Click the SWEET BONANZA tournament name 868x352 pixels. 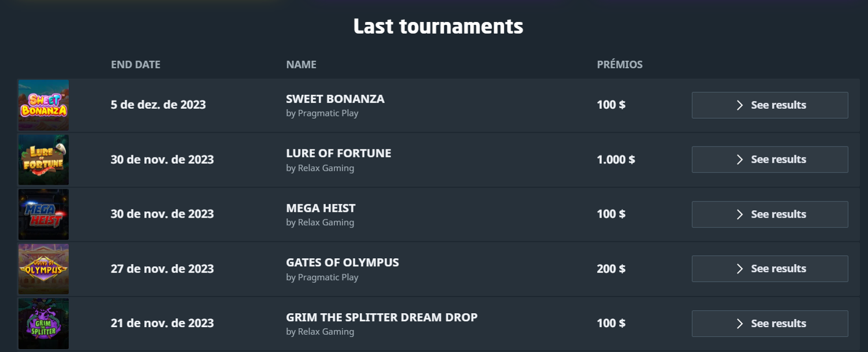(x=335, y=99)
